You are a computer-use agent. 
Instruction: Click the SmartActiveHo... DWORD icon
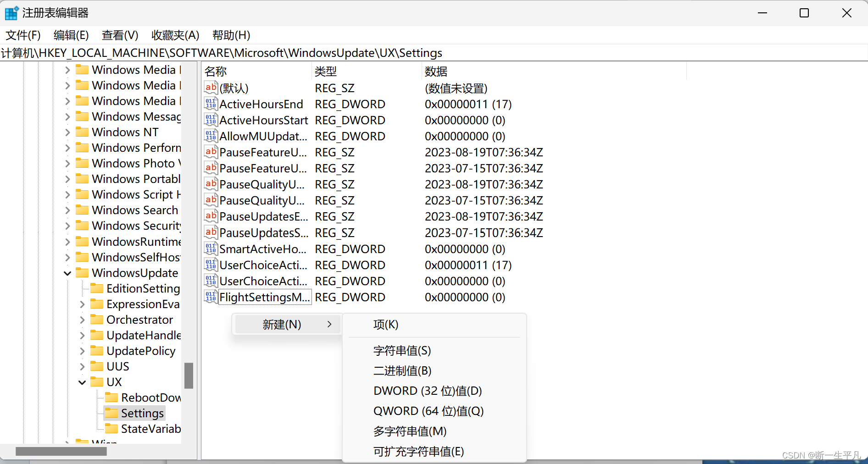pos(211,249)
